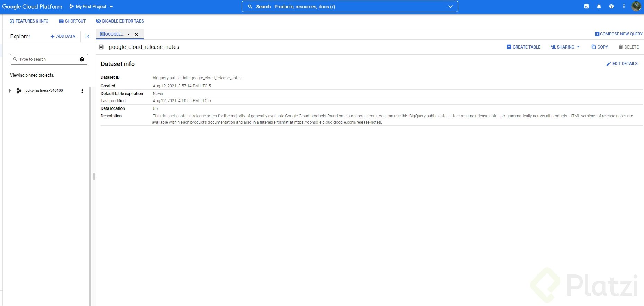
Task: Copy the dataset
Action: [600, 47]
